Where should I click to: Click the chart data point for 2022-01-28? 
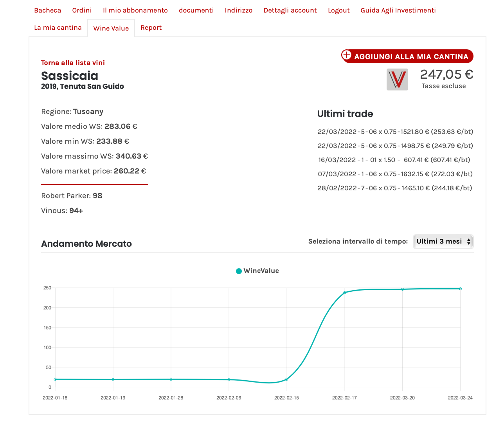[x=171, y=379]
